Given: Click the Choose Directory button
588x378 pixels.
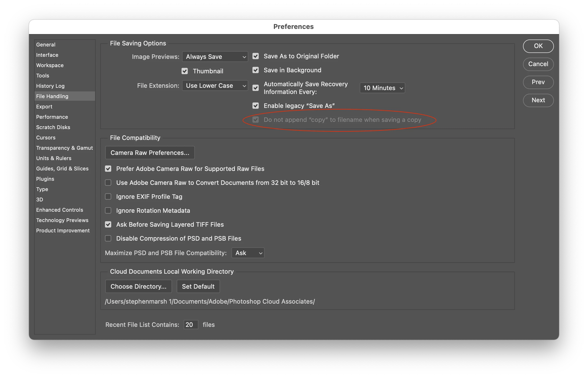Looking at the screenshot, I should [x=138, y=287].
